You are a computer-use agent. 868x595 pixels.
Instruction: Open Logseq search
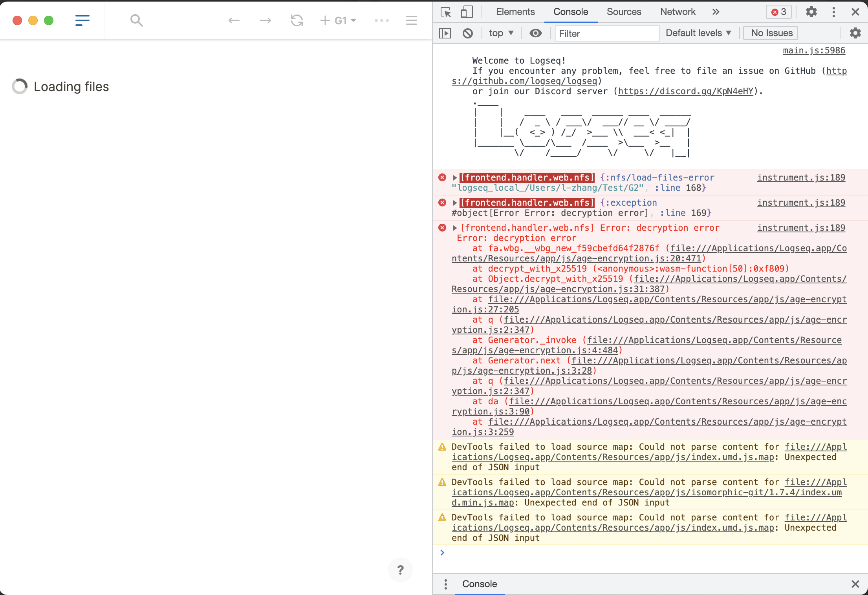click(136, 20)
